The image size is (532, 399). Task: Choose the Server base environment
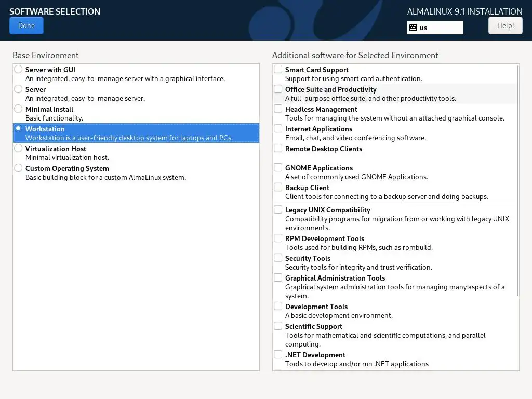[x=19, y=89]
